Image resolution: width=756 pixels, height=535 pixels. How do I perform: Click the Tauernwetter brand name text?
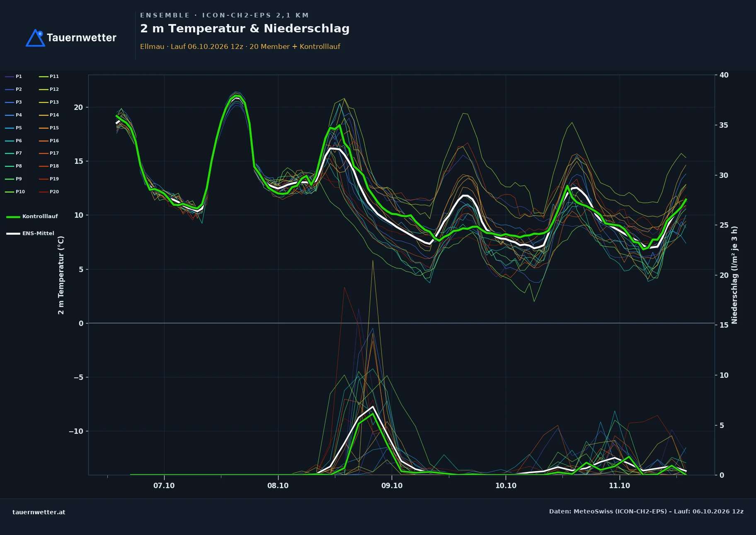coord(82,38)
